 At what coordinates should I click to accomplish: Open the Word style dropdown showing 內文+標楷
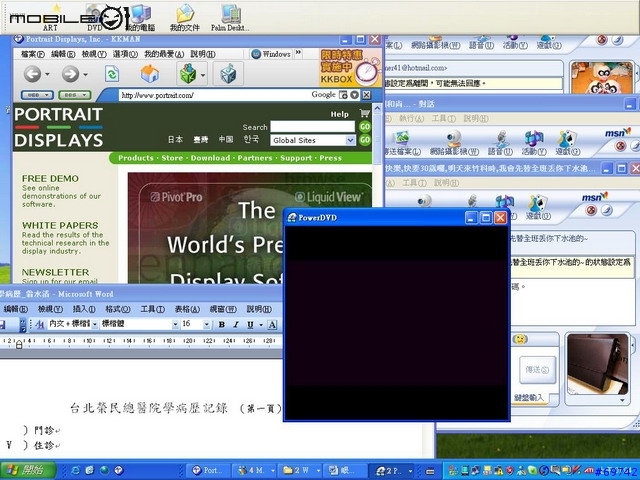click(94, 324)
